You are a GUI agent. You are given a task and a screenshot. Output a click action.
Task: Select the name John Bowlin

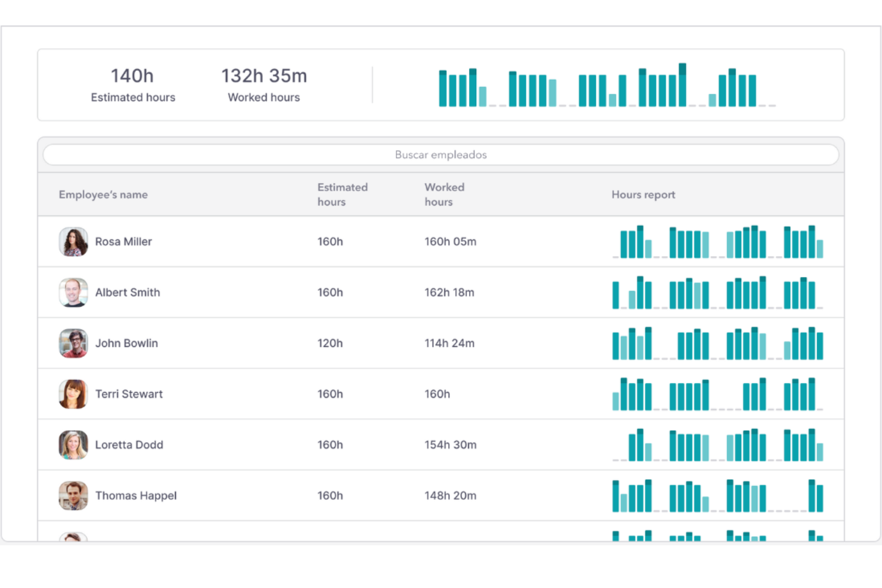[x=126, y=343]
